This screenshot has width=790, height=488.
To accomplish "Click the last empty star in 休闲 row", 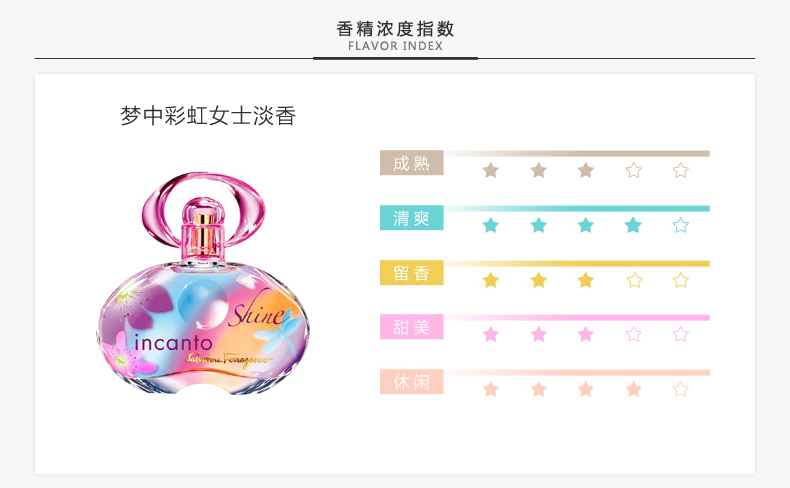I will [x=681, y=389].
